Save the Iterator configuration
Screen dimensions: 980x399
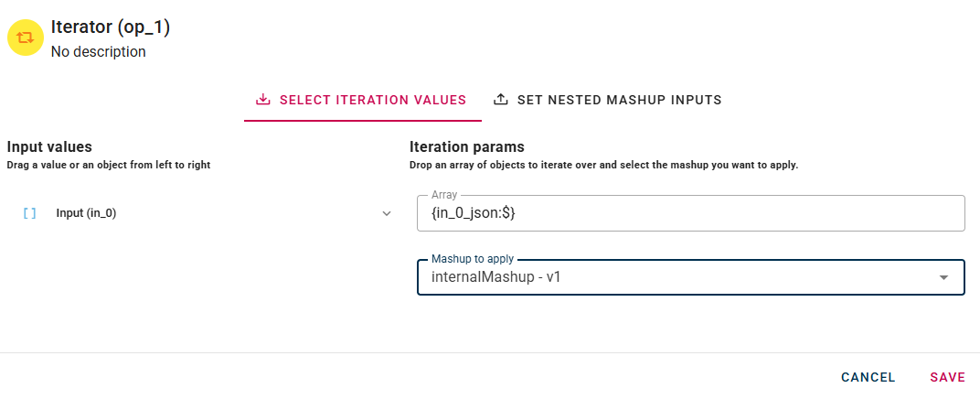(x=947, y=377)
